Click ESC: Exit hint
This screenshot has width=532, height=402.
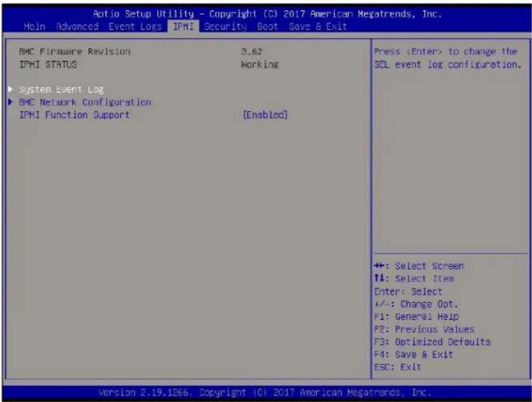397,367
